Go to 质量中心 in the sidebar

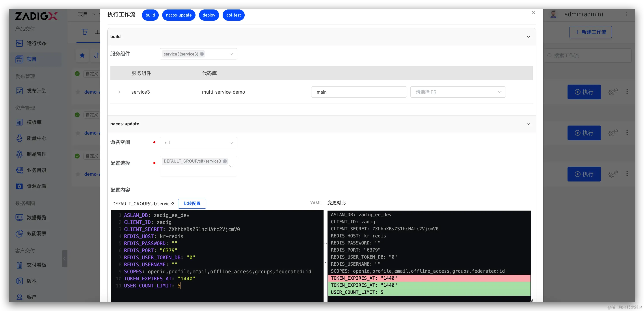click(36, 138)
